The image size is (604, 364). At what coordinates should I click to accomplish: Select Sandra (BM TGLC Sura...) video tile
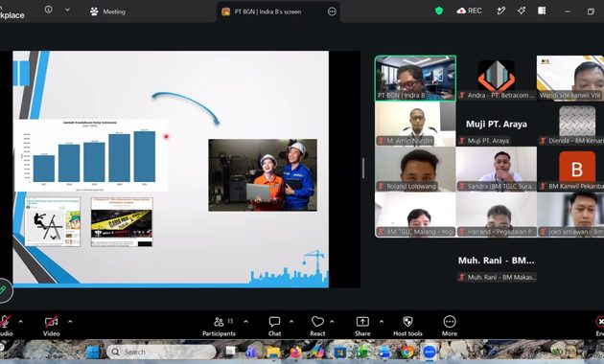pyautogui.click(x=497, y=170)
